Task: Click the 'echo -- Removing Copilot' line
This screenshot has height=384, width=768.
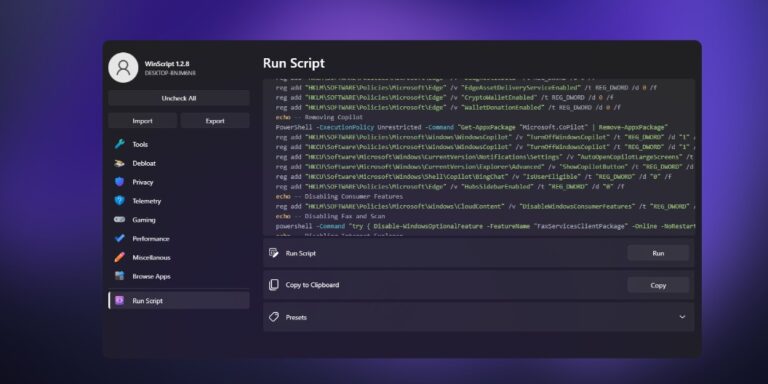Action: tap(319, 117)
